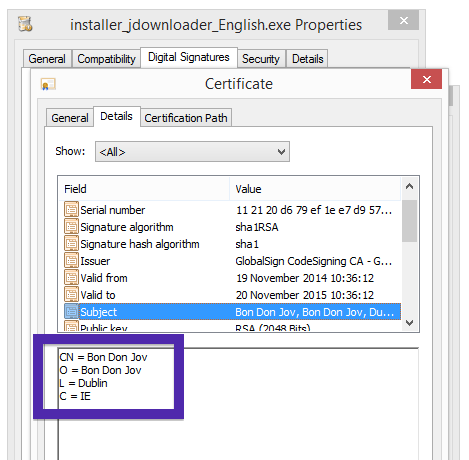Click the Valid from field icon
This screenshot has height=460, width=469.
pos(71,278)
